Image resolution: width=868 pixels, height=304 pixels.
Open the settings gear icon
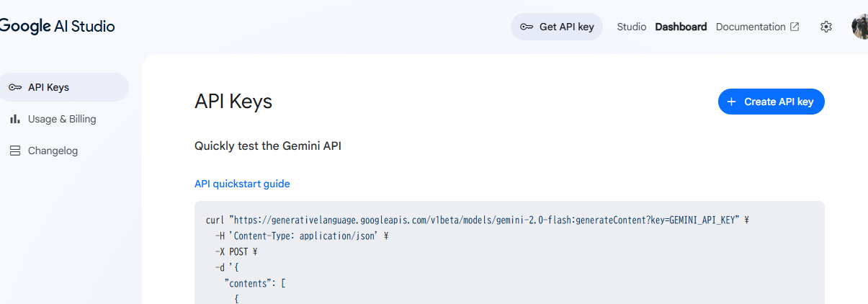(826, 27)
